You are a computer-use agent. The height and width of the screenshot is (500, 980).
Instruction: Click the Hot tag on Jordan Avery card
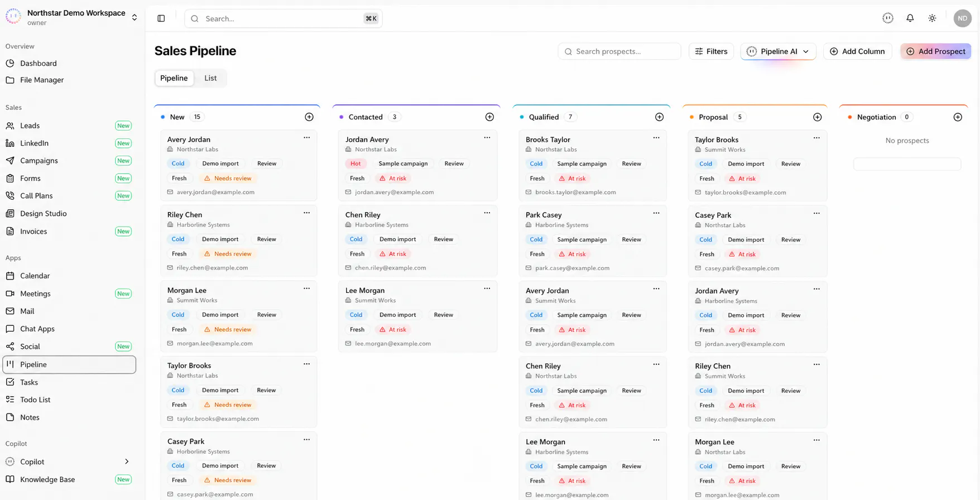tap(356, 164)
